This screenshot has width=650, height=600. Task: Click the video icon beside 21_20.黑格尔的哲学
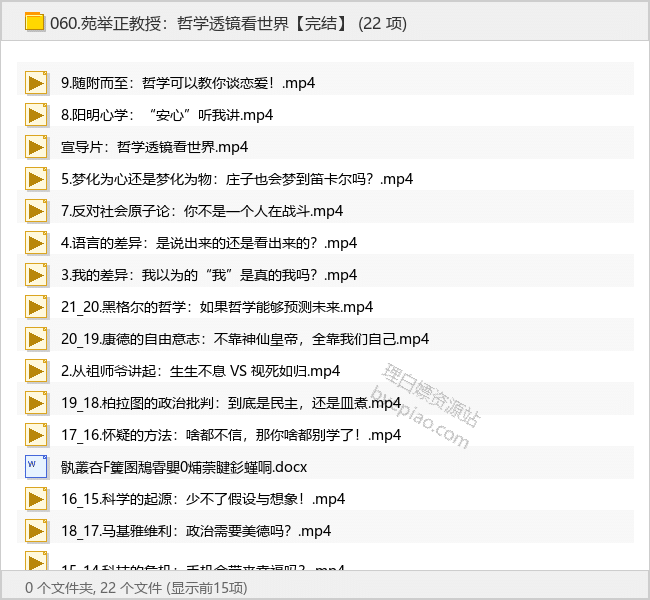click(x=36, y=307)
